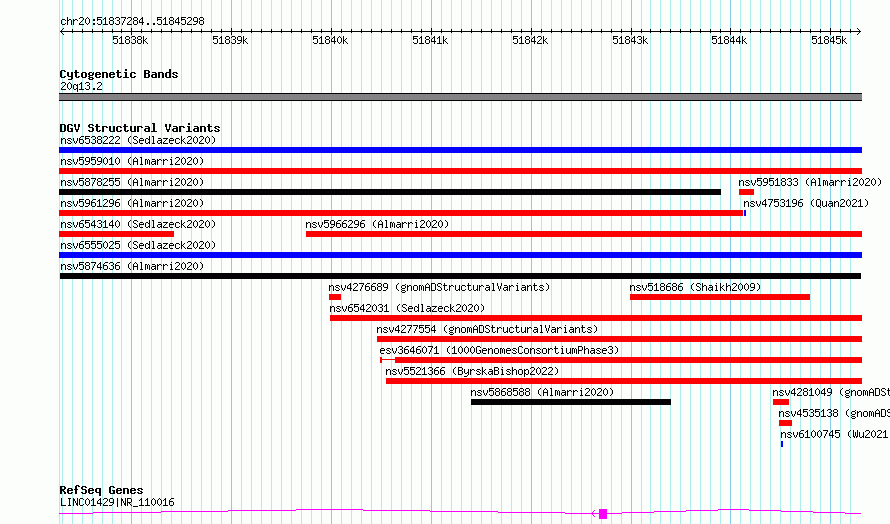Click the 51840k ruler tick label
Viewport: 890px width, 524px height.
click(x=330, y=40)
